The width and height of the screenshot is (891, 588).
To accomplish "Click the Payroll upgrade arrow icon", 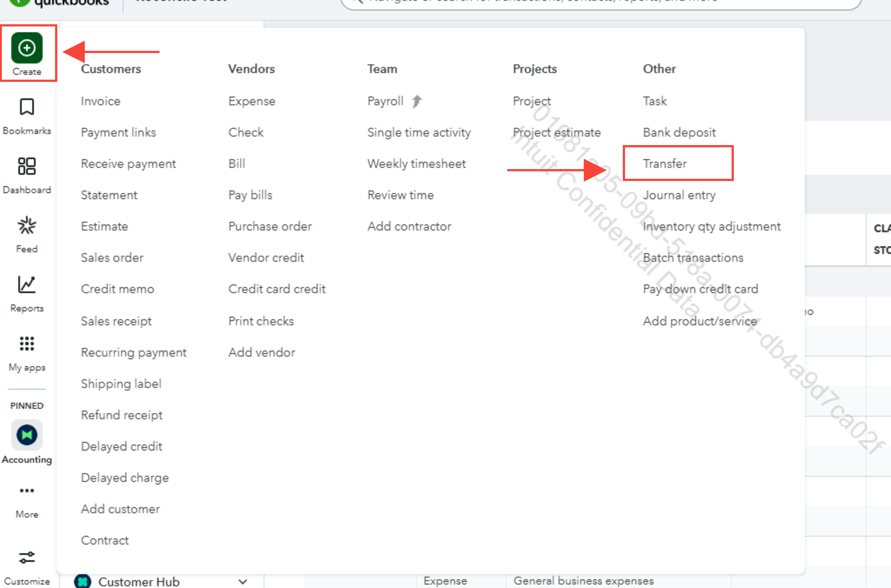I will pyautogui.click(x=417, y=101).
